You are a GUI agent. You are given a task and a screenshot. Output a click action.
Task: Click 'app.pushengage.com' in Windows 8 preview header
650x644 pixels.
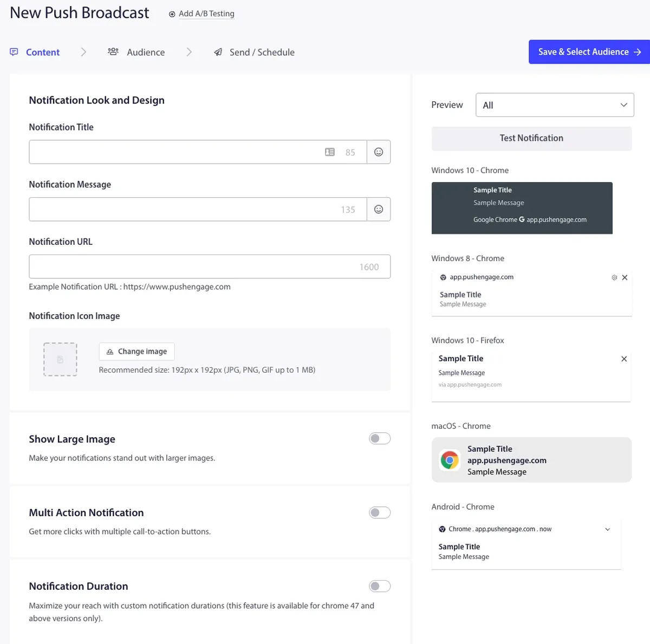pyautogui.click(x=482, y=277)
